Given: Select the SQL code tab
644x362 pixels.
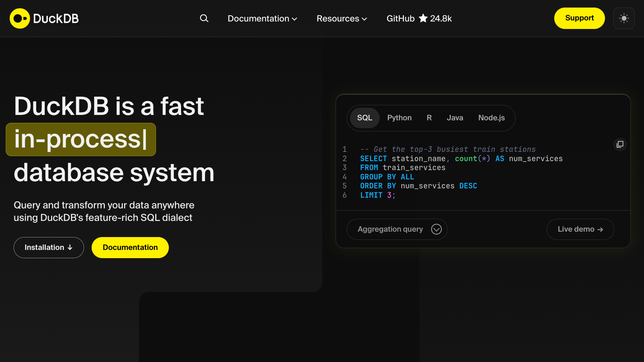Looking at the screenshot, I should [365, 118].
